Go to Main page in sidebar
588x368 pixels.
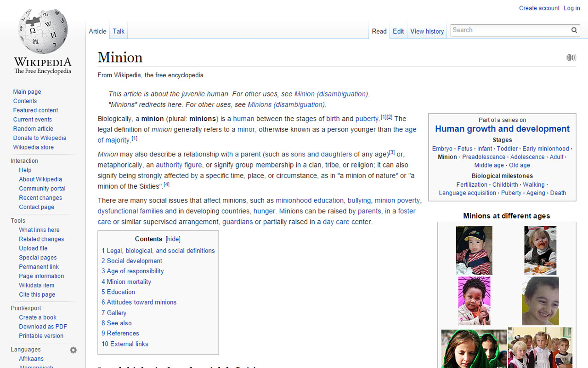pyautogui.click(x=27, y=92)
